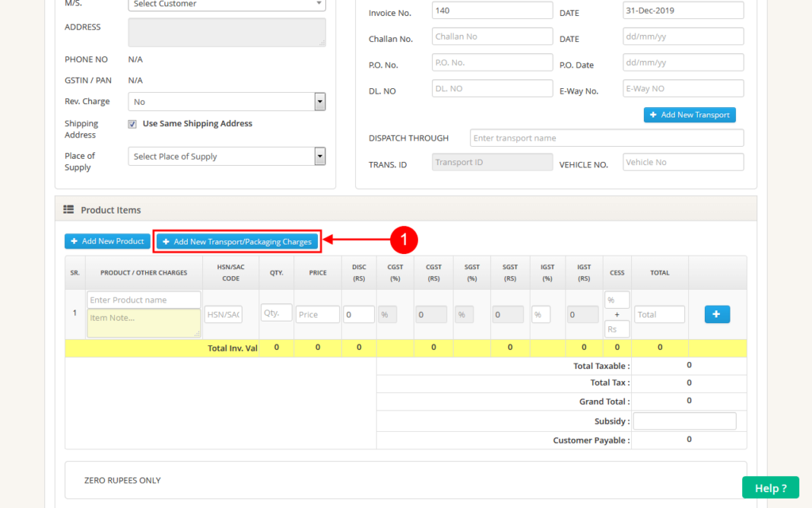Click the blue plus icon to add product row
Screen dimensions: 812x508
point(716,314)
